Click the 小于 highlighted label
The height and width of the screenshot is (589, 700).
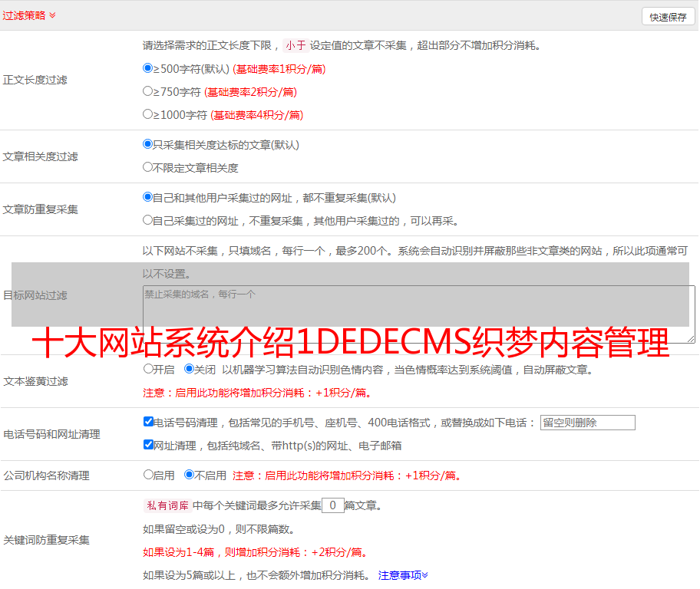[x=296, y=45]
